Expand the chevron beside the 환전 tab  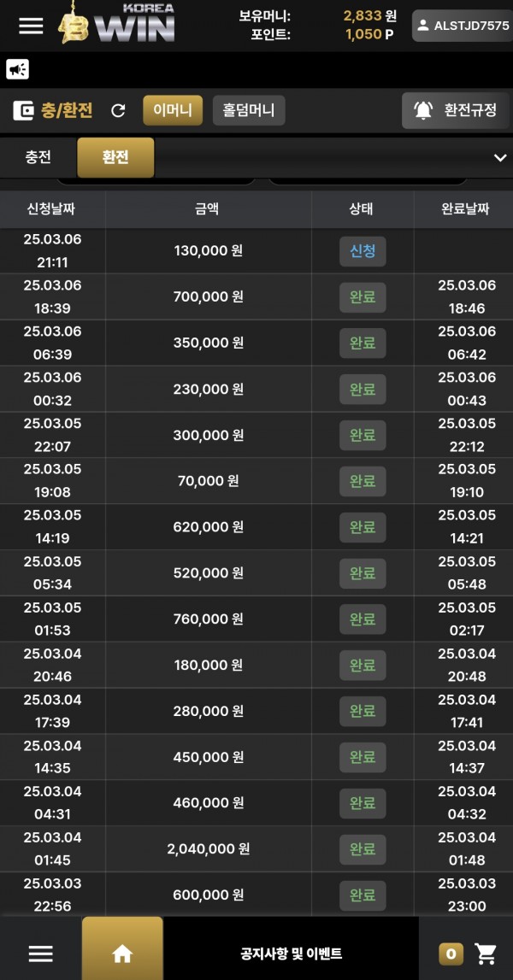point(500,157)
